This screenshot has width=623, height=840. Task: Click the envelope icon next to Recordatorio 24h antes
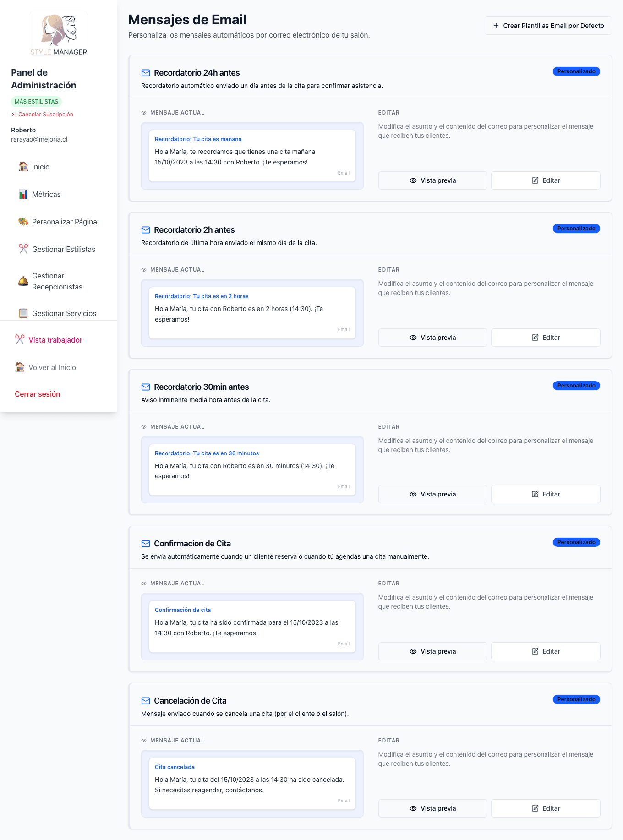pyautogui.click(x=146, y=73)
